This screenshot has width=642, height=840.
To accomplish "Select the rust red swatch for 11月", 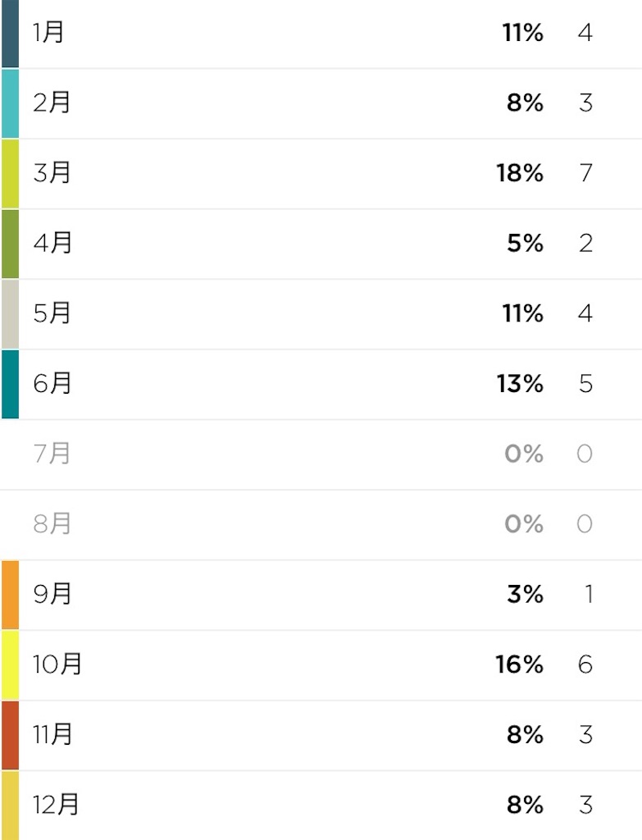I will 10,735.
